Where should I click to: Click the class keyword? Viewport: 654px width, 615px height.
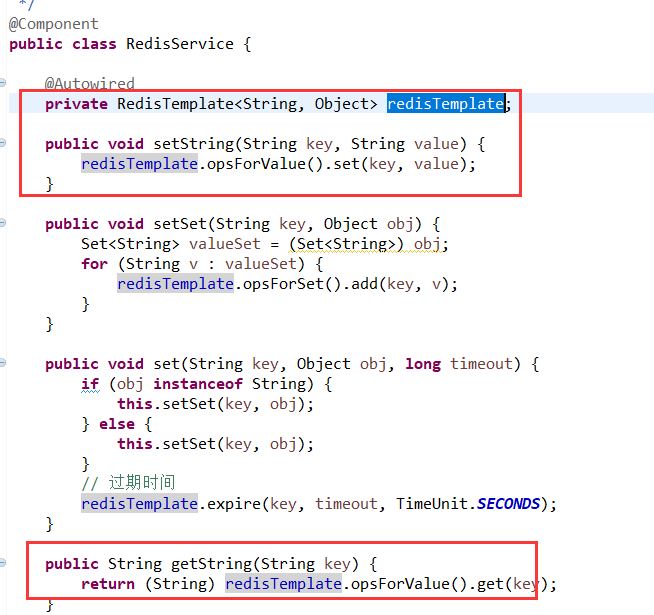(x=94, y=44)
